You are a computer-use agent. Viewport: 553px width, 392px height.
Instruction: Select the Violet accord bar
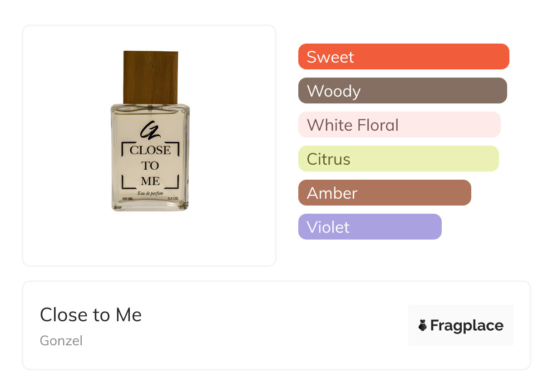[x=370, y=227]
